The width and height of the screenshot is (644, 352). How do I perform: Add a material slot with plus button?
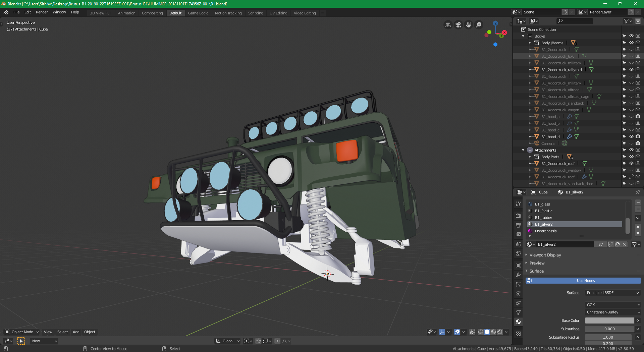pos(638,202)
